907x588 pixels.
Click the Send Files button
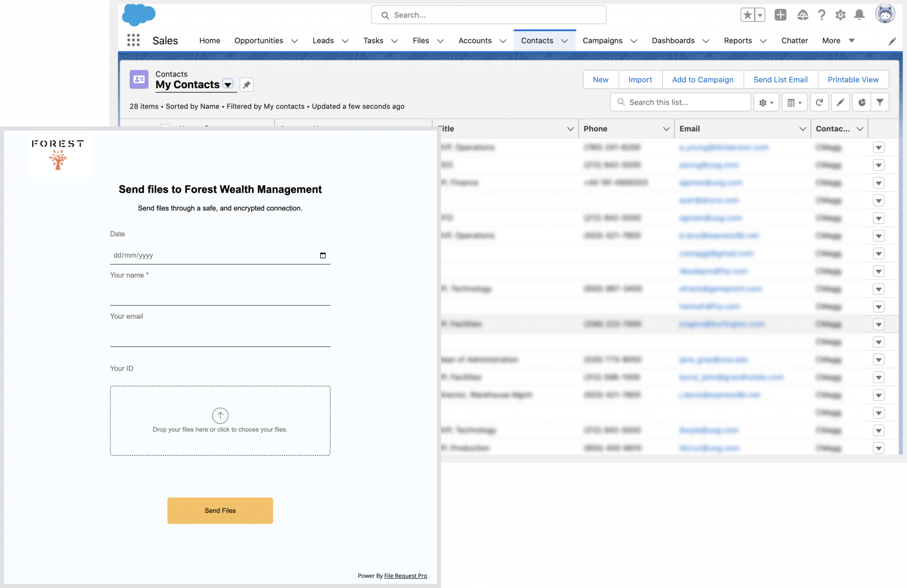click(220, 510)
